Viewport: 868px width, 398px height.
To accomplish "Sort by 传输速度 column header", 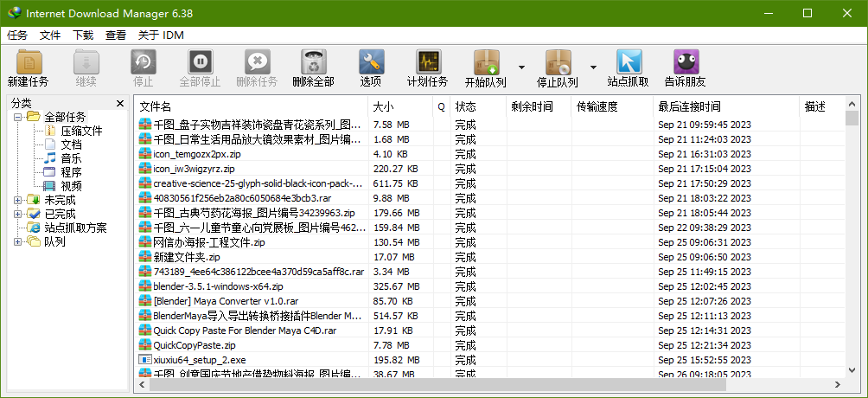I will point(612,107).
